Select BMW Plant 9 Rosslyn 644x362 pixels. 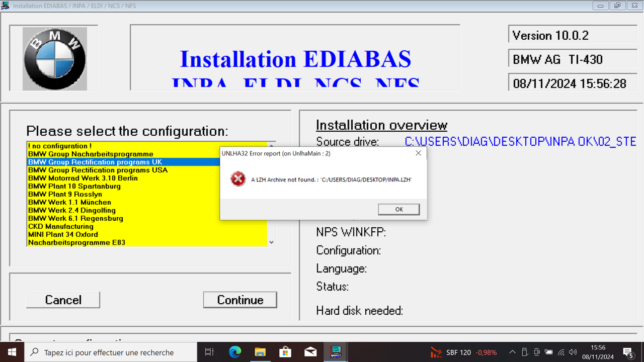(x=147, y=194)
